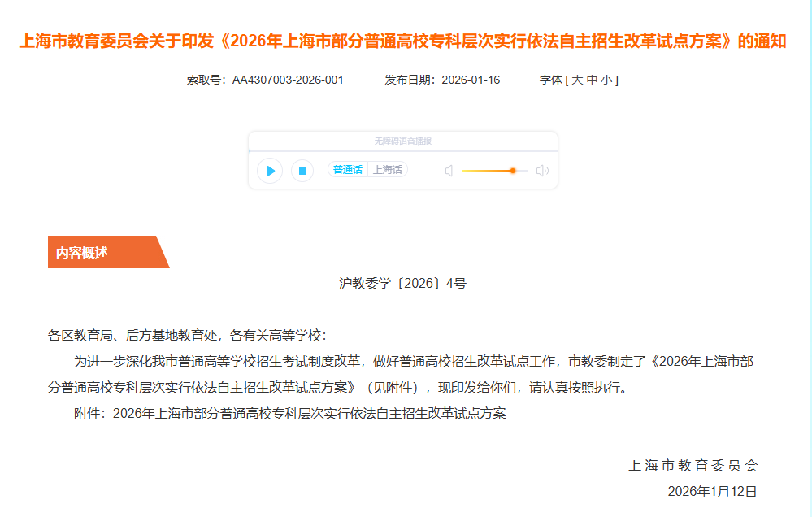Set font size to small 小
Image resolution: width=812 pixels, height=517 pixels.
point(606,80)
